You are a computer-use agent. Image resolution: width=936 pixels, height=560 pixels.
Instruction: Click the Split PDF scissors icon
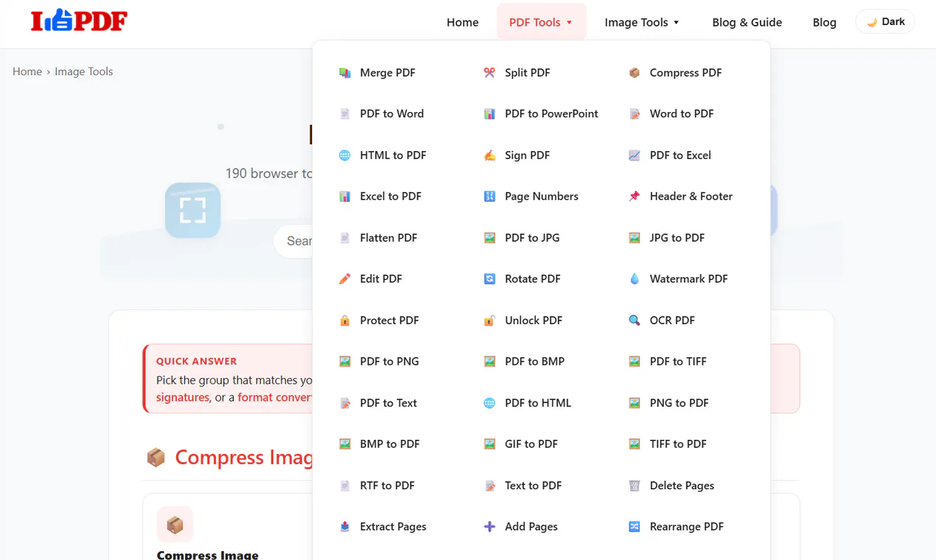[489, 73]
